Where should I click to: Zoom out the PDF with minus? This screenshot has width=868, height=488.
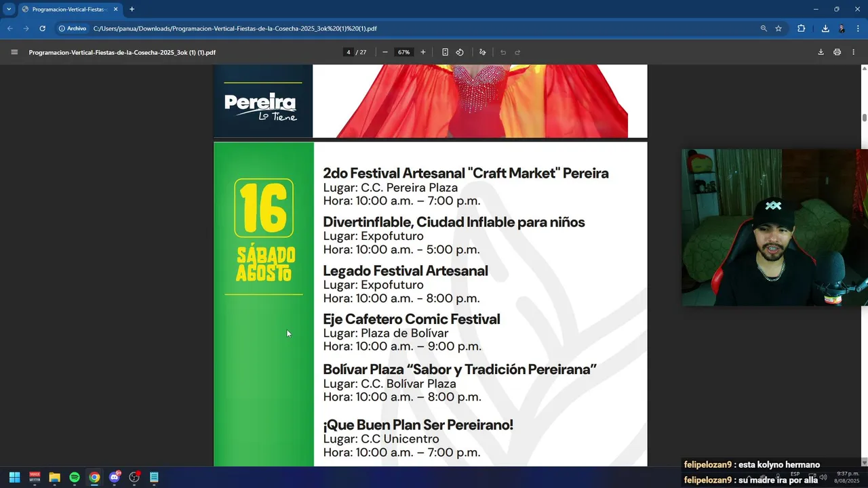coord(385,52)
